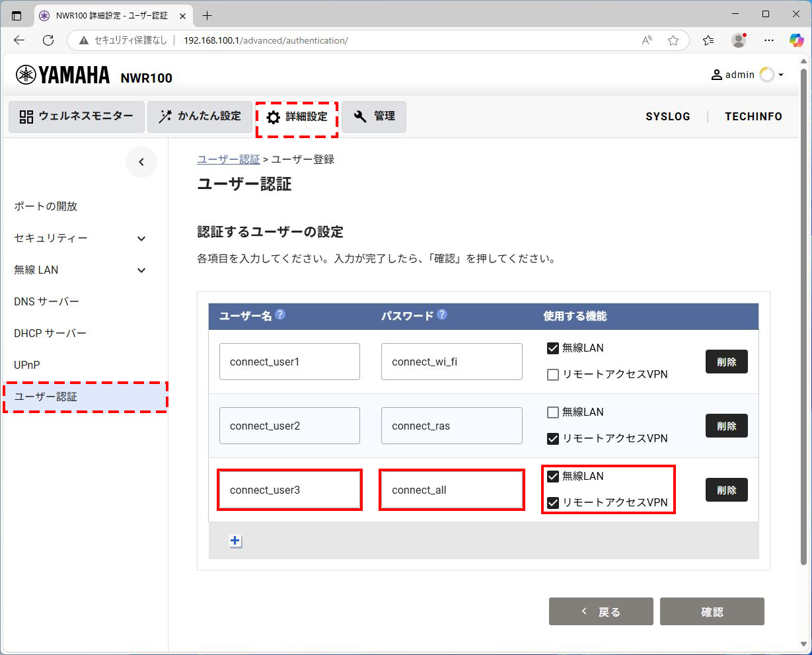Open the 管理 wrench icon
The image size is (812, 655).
359,116
